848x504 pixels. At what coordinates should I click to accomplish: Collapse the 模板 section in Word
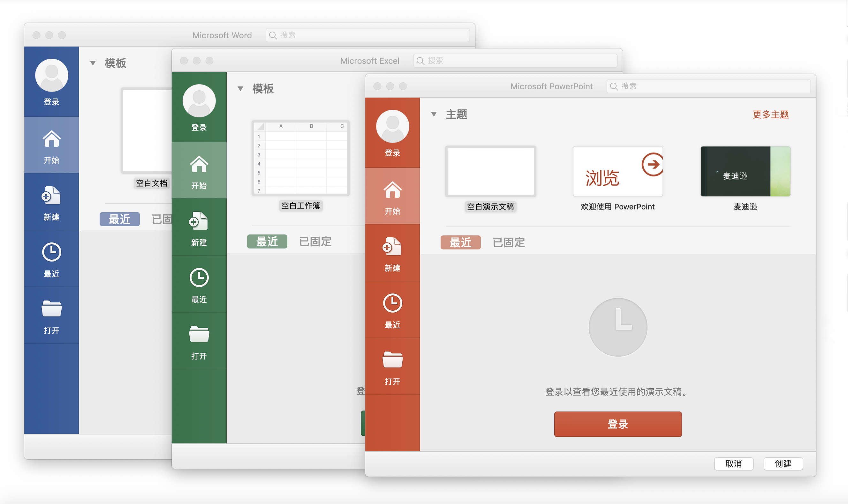93,63
